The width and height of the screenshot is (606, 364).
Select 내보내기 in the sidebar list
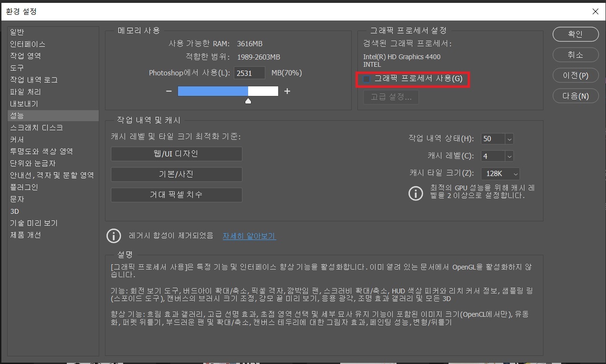click(24, 104)
